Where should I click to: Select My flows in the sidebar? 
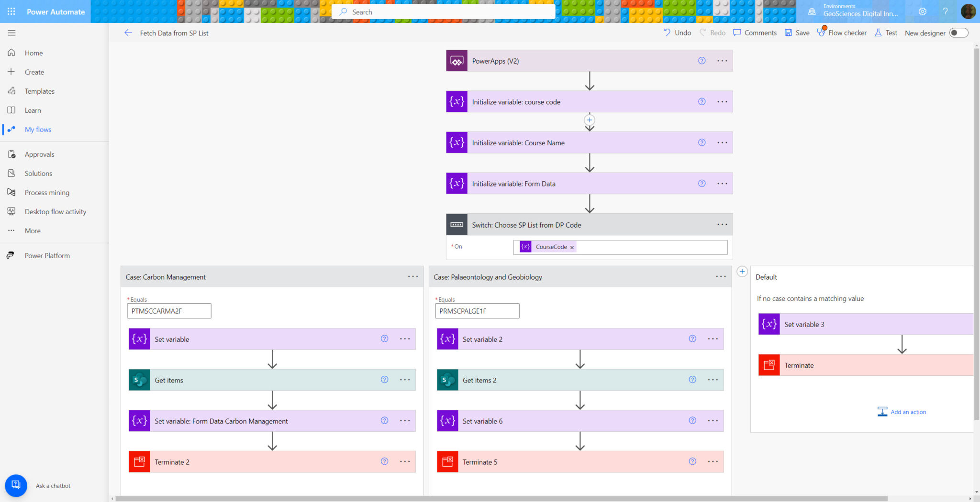coord(38,129)
